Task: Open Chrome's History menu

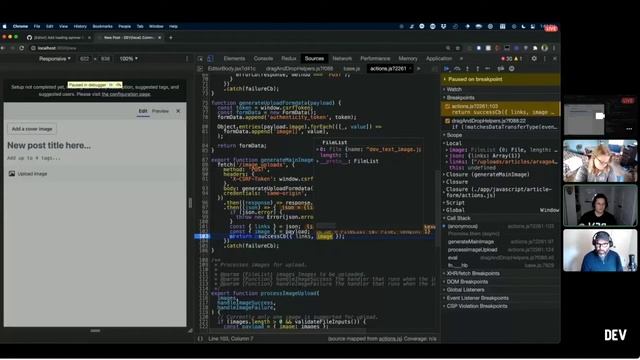Action: [80, 26]
